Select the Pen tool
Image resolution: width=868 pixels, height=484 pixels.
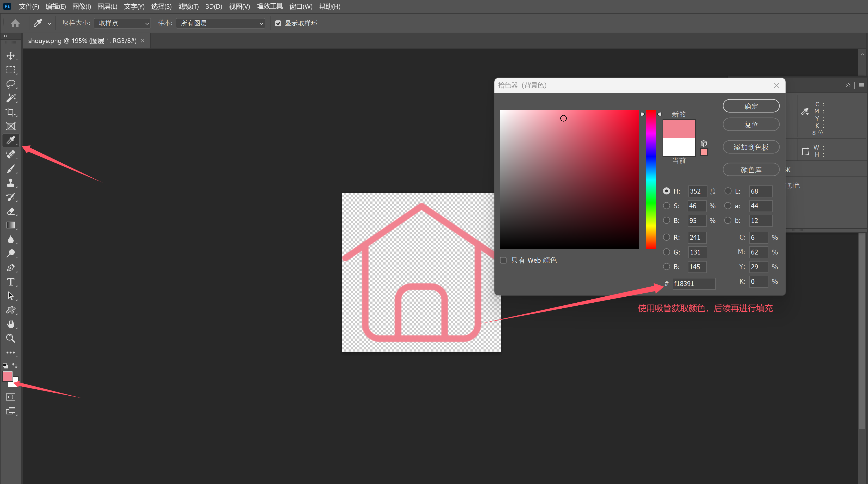pos(10,268)
